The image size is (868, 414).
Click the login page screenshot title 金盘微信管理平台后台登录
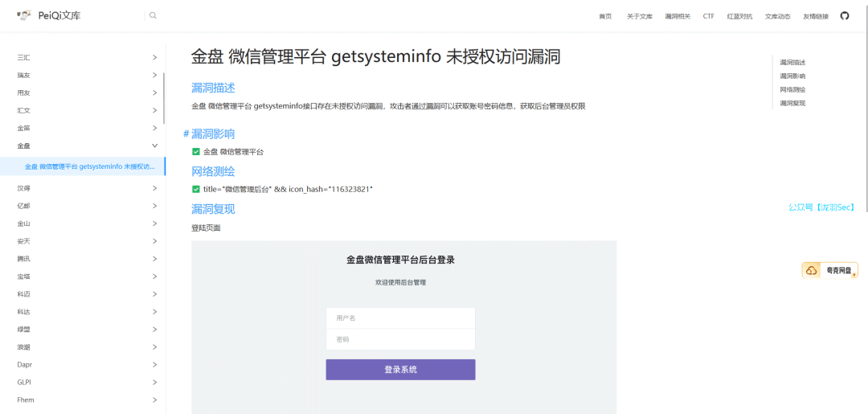pos(401,260)
